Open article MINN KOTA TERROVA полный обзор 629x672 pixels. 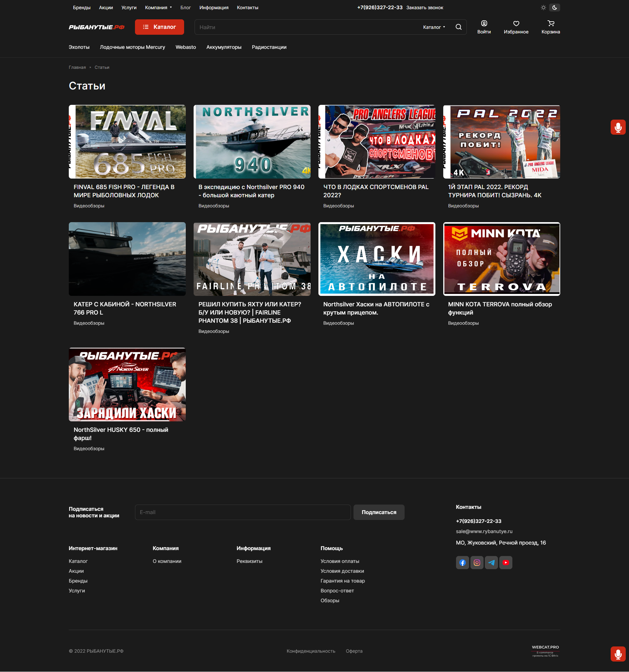click(500, 308)
